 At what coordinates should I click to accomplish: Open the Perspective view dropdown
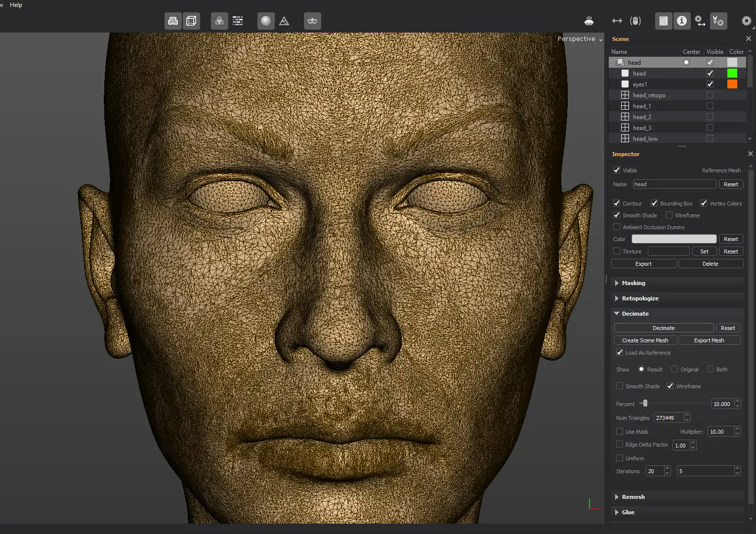tap(580, 39)
